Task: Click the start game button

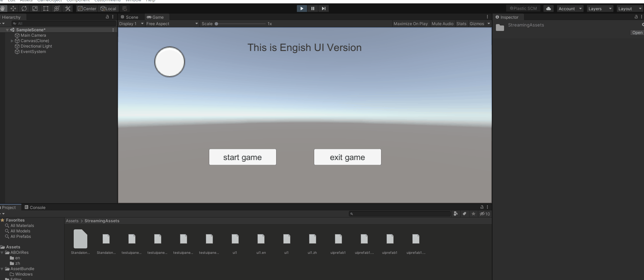Action: pyautogui.click(x=243, y=157)
